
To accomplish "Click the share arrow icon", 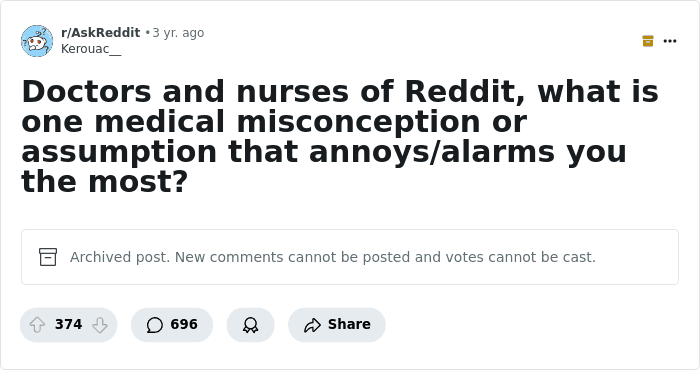I will tap(312, 325).
